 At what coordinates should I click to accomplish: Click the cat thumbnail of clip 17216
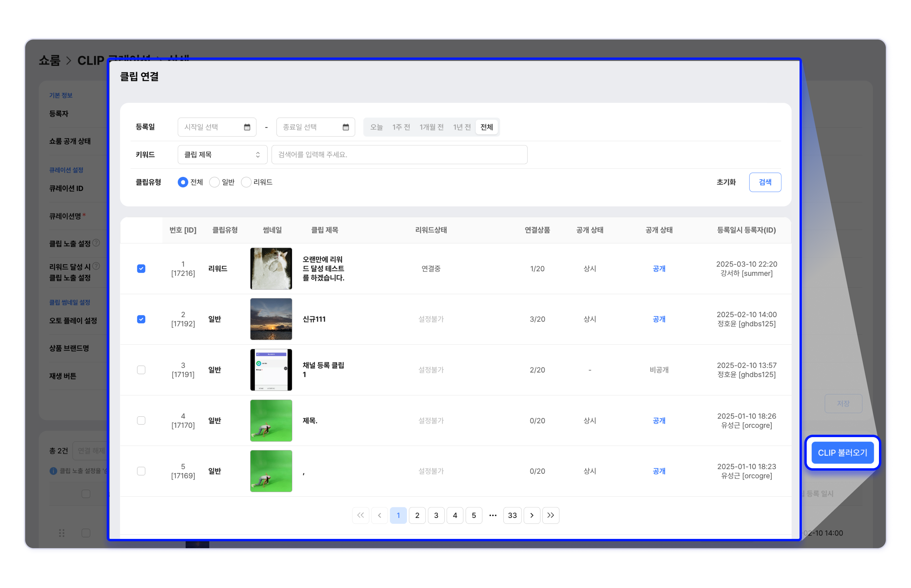click(x=271, y=269)
